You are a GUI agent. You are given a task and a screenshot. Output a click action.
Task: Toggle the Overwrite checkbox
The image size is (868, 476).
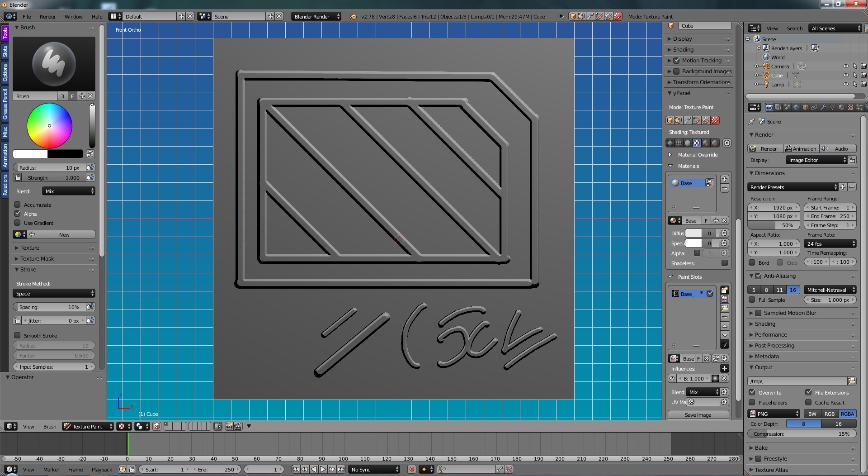pos(752,392)
